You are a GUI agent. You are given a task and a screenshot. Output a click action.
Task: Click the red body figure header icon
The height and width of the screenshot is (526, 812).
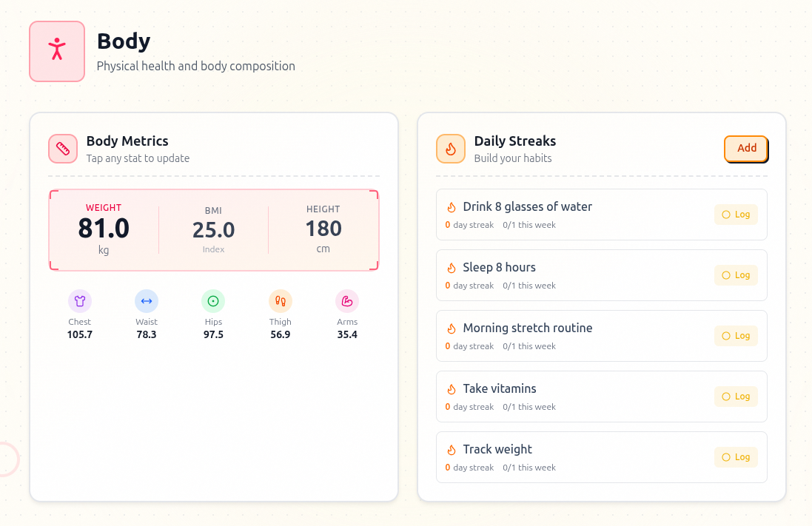click(x=57, y=50)
